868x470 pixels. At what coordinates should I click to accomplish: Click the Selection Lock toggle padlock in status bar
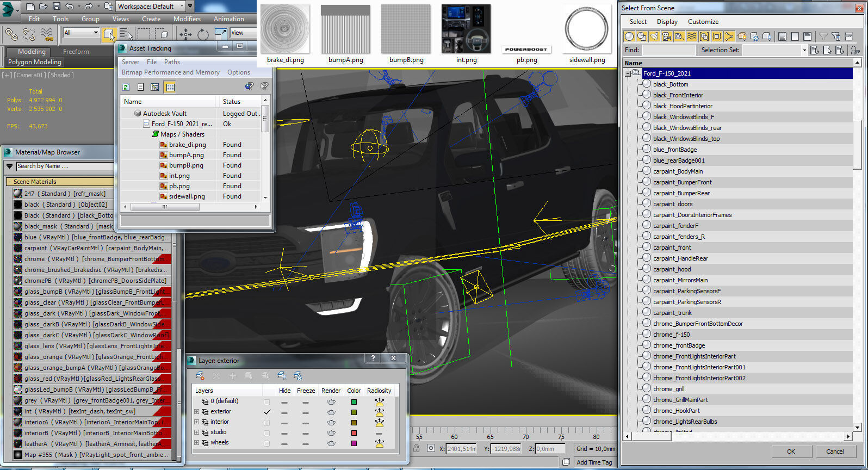pos(416,448)
